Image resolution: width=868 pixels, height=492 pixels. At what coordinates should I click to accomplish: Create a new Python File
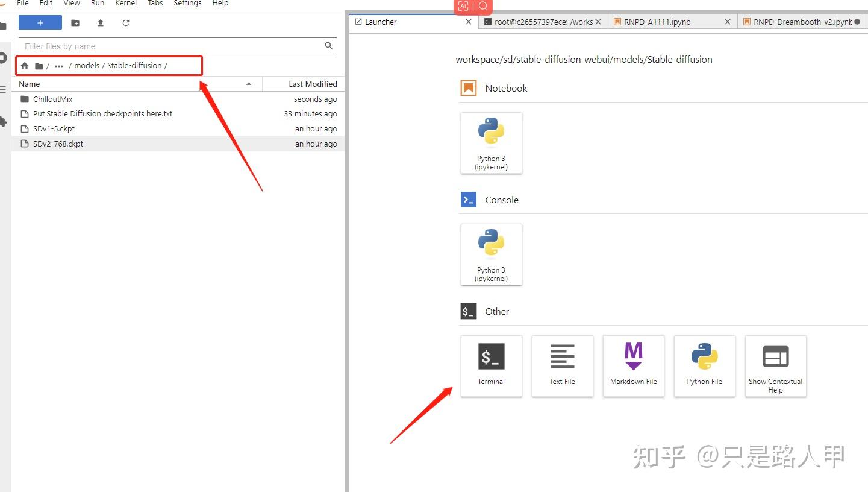click(705, 366)
